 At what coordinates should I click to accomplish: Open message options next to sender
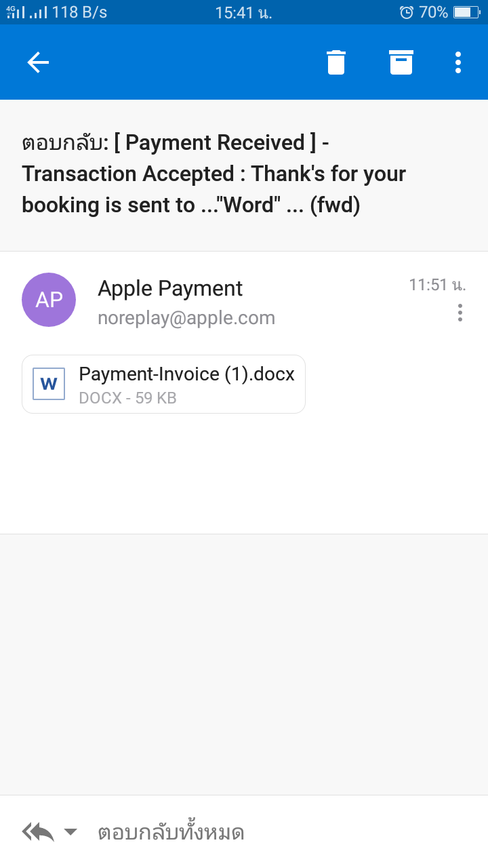(460, 313)
